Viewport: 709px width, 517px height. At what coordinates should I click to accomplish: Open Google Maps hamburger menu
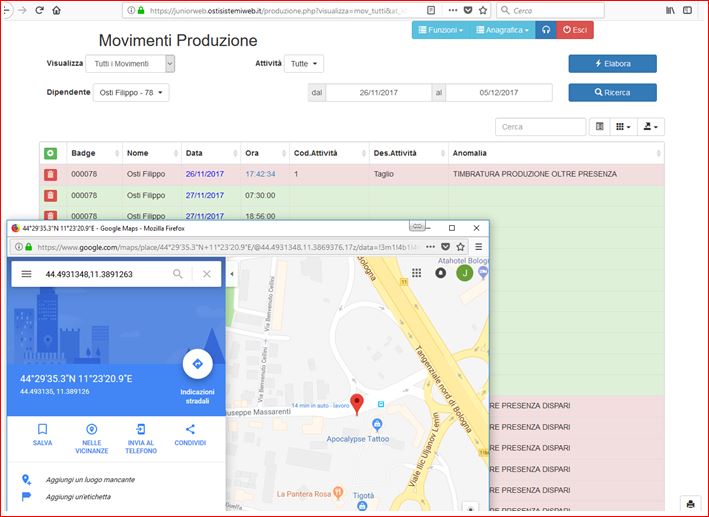point(27,274)
